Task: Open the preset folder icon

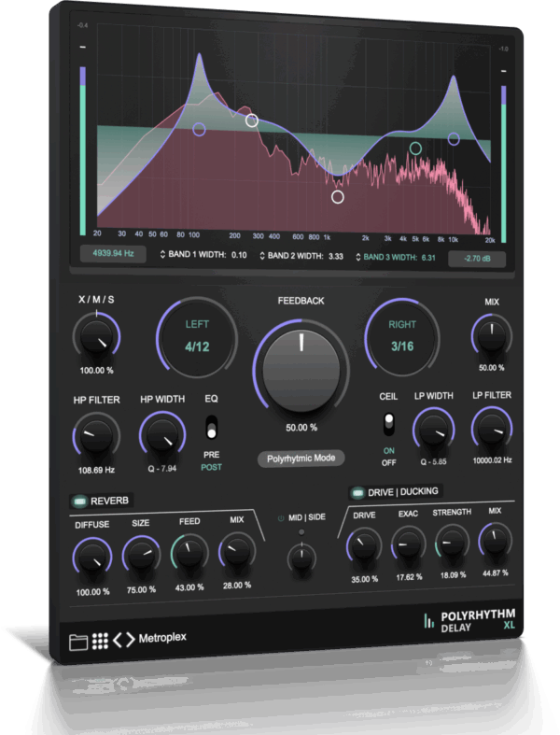Action: click(78, 642)
